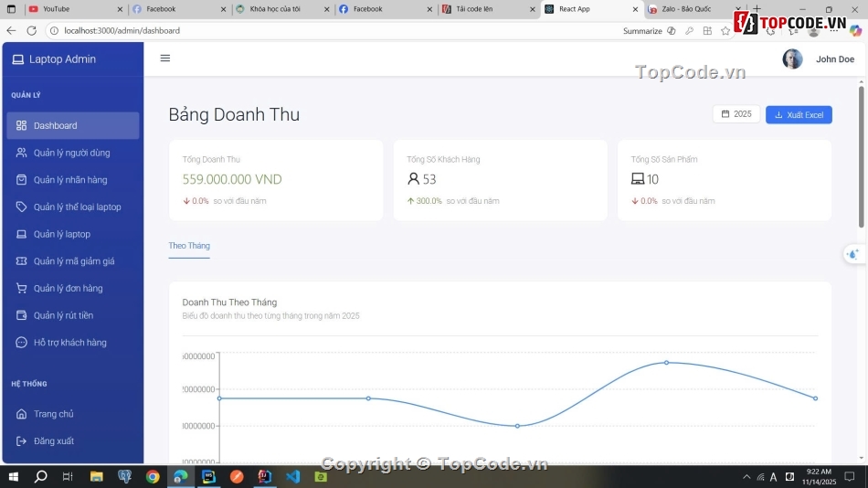Select the Theo Tháng tab
The height and width of the screenshot is (488, 868).
(189, 246)
